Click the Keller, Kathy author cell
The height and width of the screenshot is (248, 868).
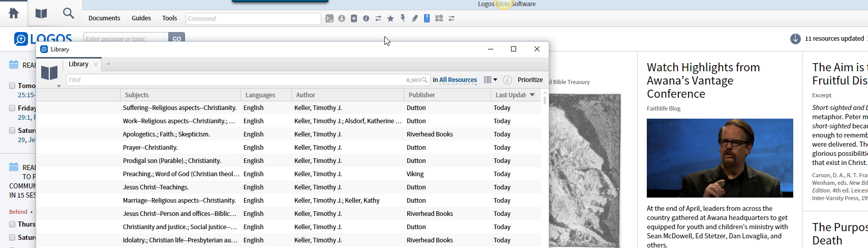(x=337, y=200)
